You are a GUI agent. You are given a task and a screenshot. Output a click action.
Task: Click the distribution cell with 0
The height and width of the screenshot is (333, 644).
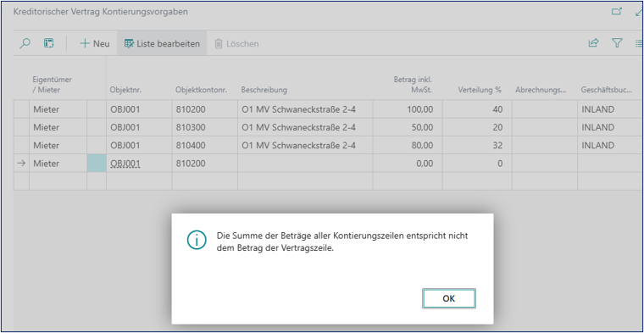477,164
